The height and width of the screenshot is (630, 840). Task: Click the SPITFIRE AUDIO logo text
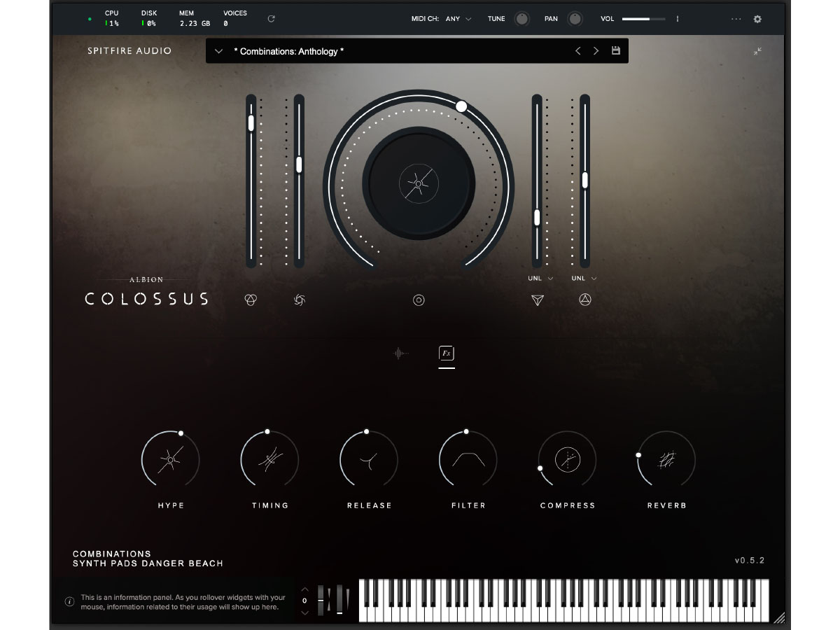click(x=129, y=51)
